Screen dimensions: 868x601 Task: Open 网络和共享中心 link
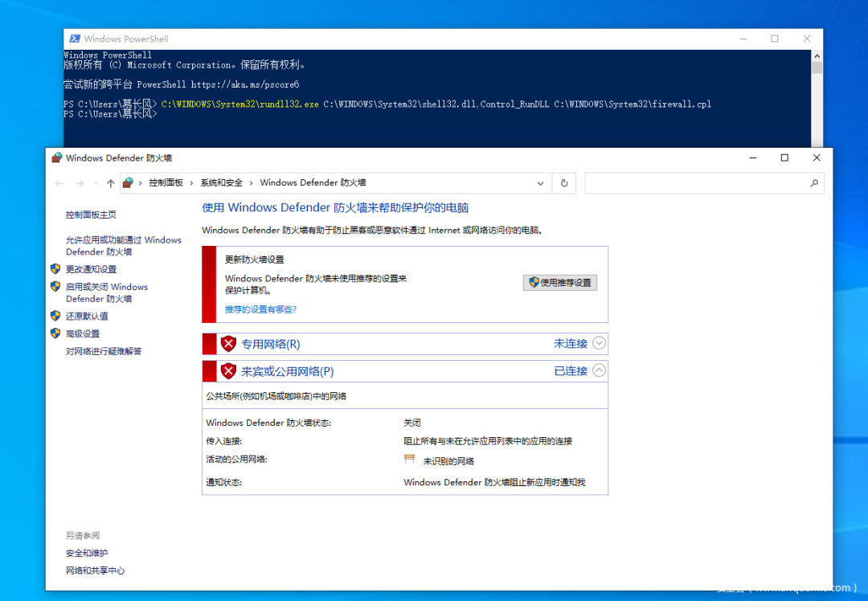coord(95,570)
